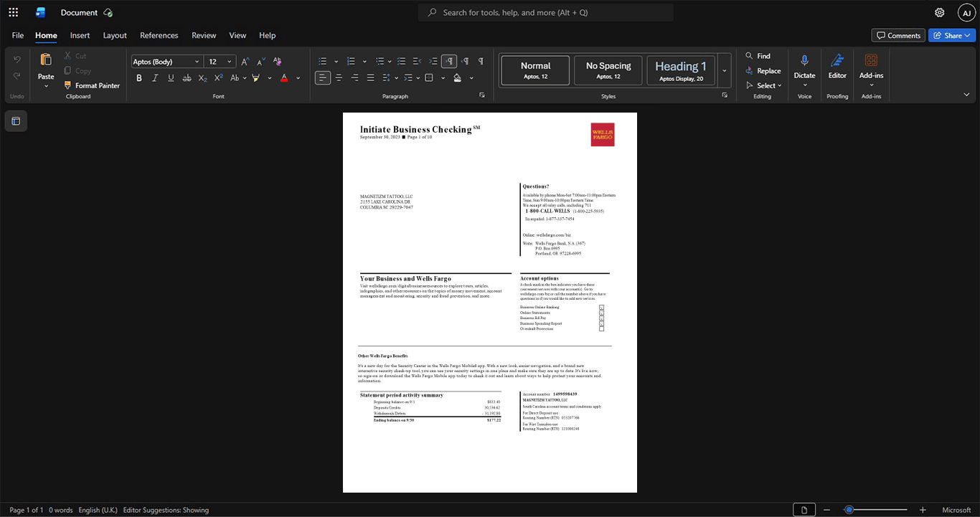Click the zoom out minus button
The image size is (980, 517).
(828, 510)
